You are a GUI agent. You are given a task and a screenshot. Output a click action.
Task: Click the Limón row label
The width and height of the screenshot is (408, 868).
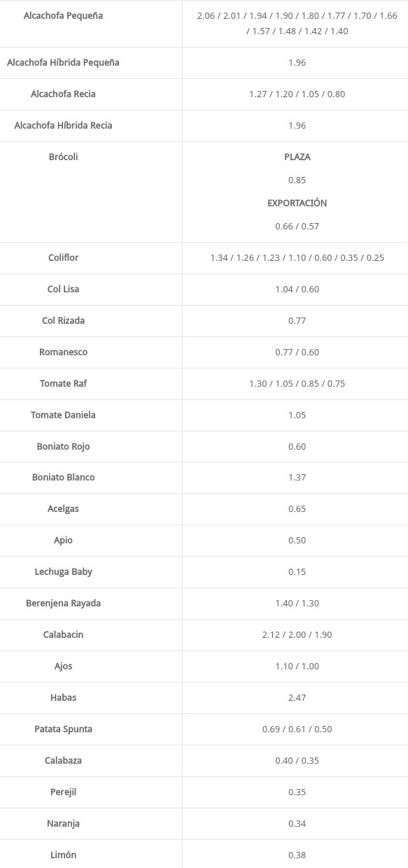(x=63, y=855)
